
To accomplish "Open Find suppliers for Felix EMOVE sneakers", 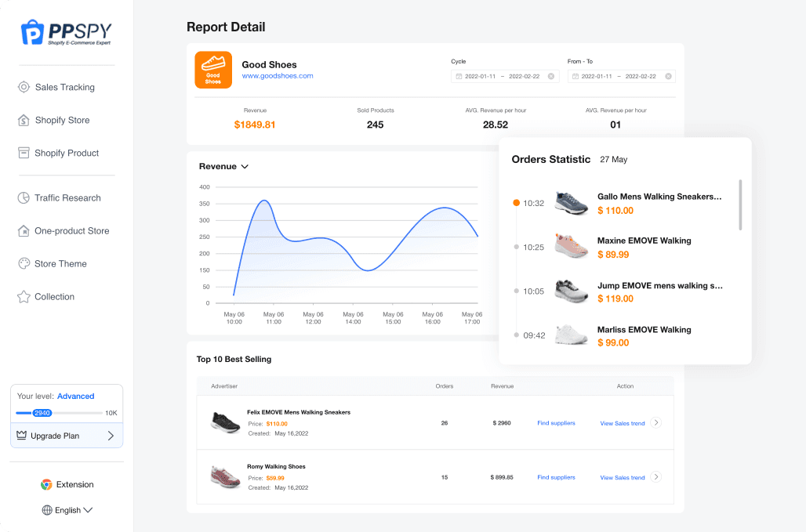I will tap(556, 422).
